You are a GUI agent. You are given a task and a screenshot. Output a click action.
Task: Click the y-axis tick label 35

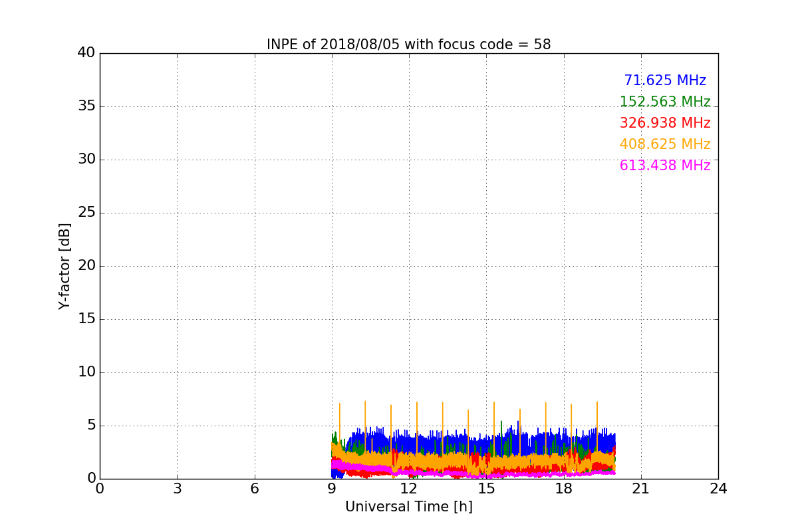(86, 106)
